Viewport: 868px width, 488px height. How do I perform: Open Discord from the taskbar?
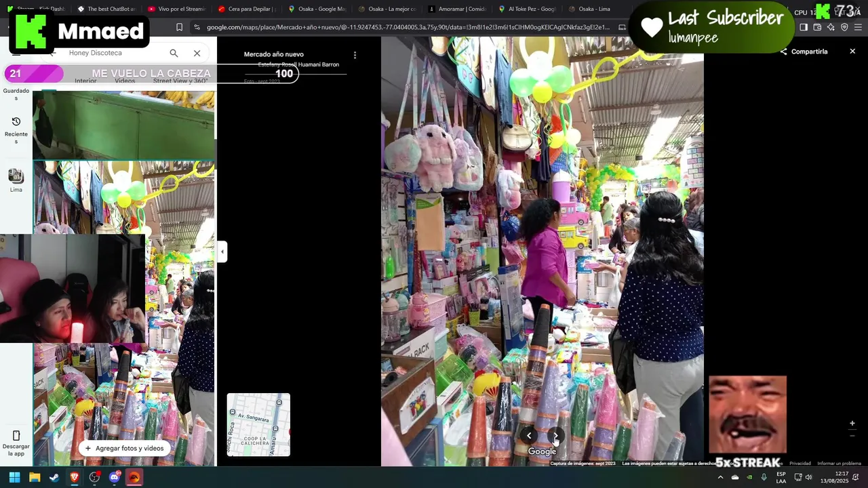coord(115,477)
